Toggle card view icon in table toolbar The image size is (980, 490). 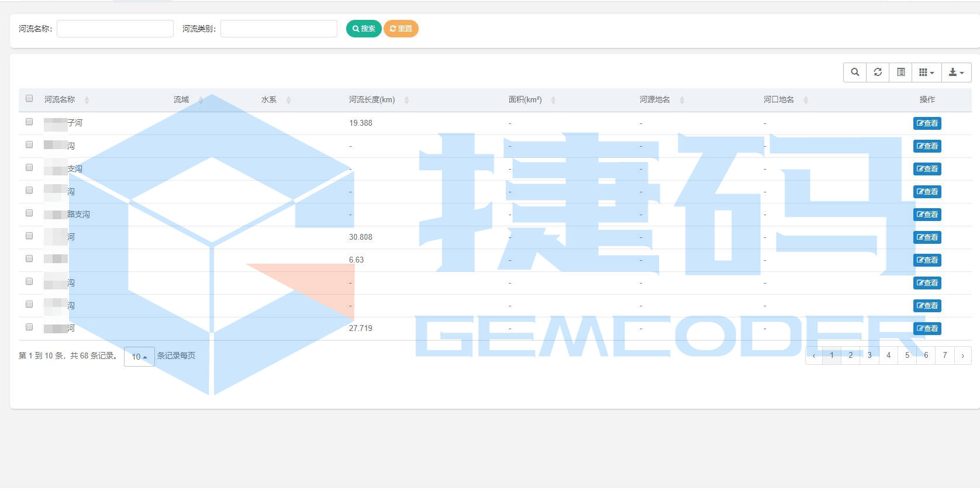click(900, 72)
